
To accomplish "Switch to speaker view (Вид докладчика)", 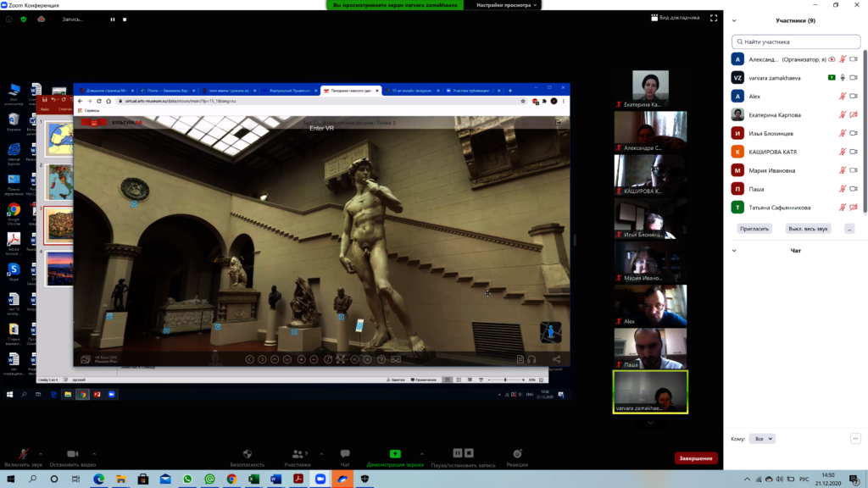I will (676, 18).
